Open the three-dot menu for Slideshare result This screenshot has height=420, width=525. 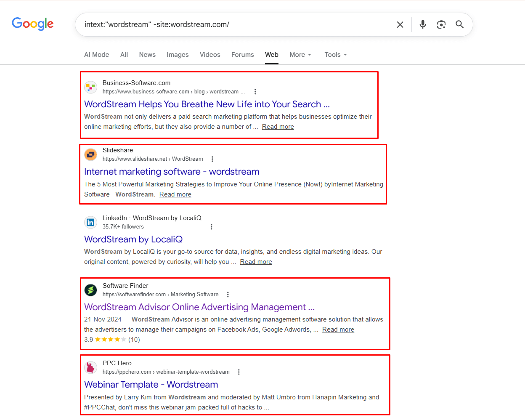click(212, 159)
